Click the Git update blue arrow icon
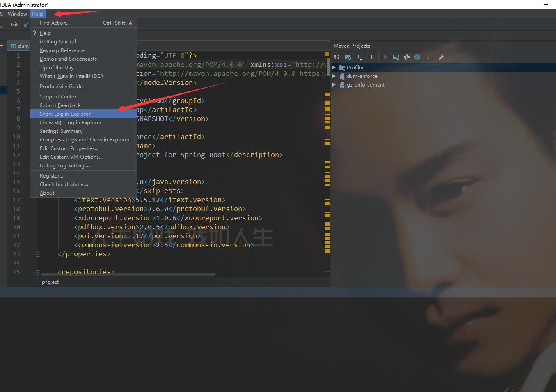The width and height of the screenshot is (556, 392). [25, 24]
